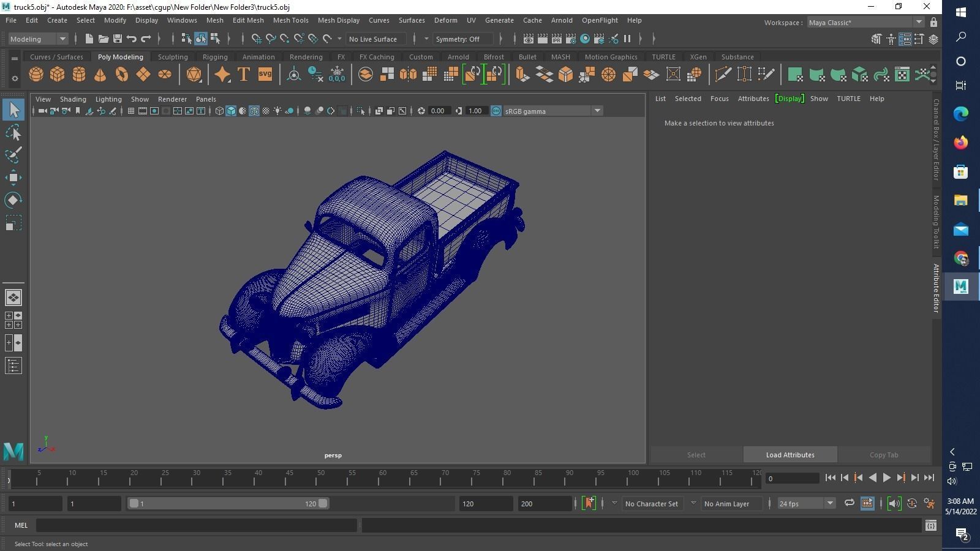Select the Rotate tool in the toolbox
This screenshot has width=980, height=551.
point(13,200)
